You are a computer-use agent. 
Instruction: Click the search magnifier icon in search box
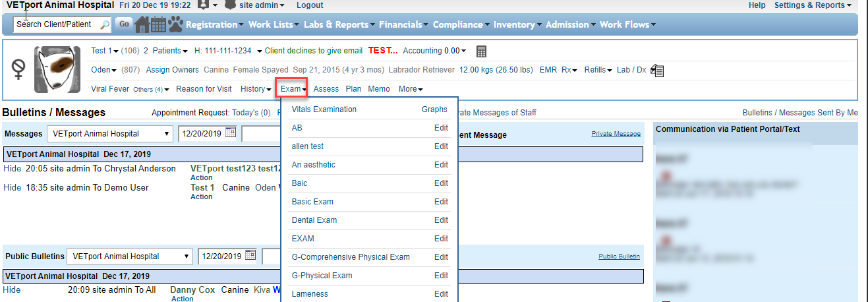(105, 24)
